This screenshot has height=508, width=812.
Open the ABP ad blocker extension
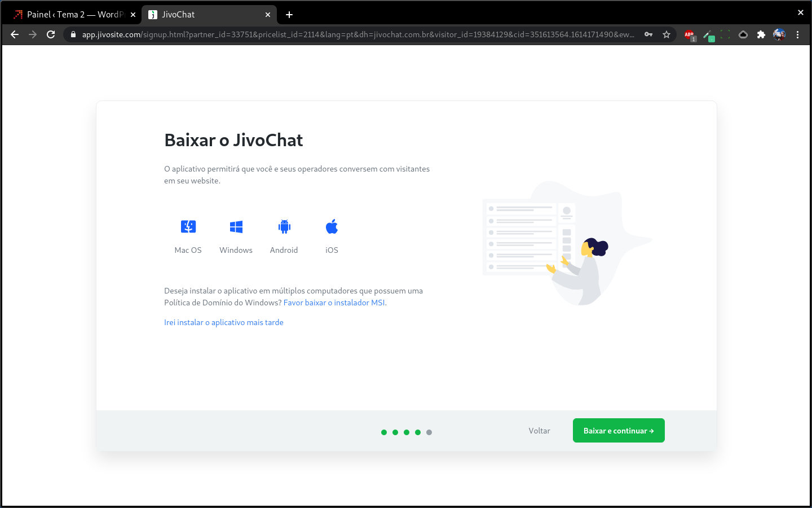tap(689, 35)
